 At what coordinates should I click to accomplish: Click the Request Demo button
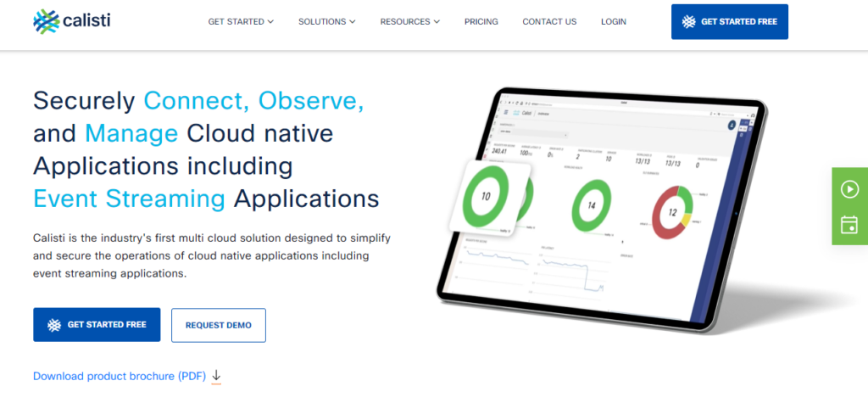point(219,325)
